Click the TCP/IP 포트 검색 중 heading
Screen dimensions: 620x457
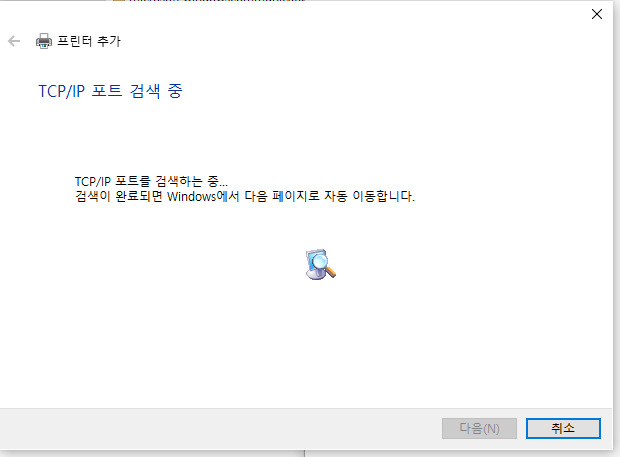coord(110,91)
